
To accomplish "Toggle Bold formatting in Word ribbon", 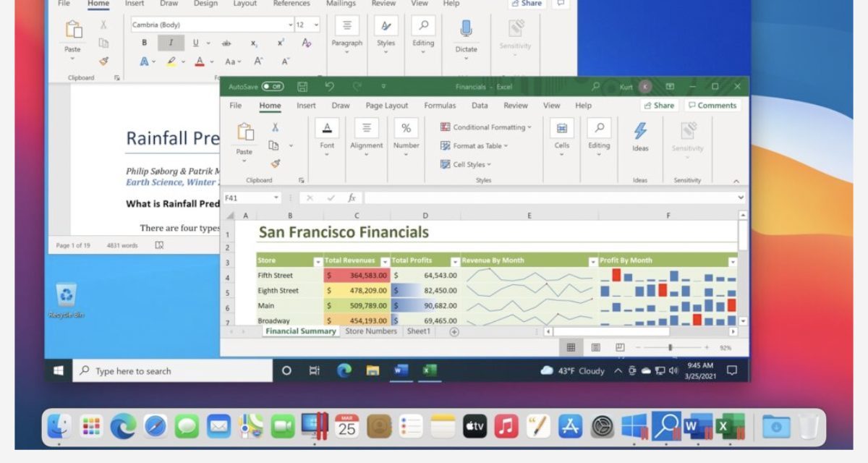I will click(145, 43).
